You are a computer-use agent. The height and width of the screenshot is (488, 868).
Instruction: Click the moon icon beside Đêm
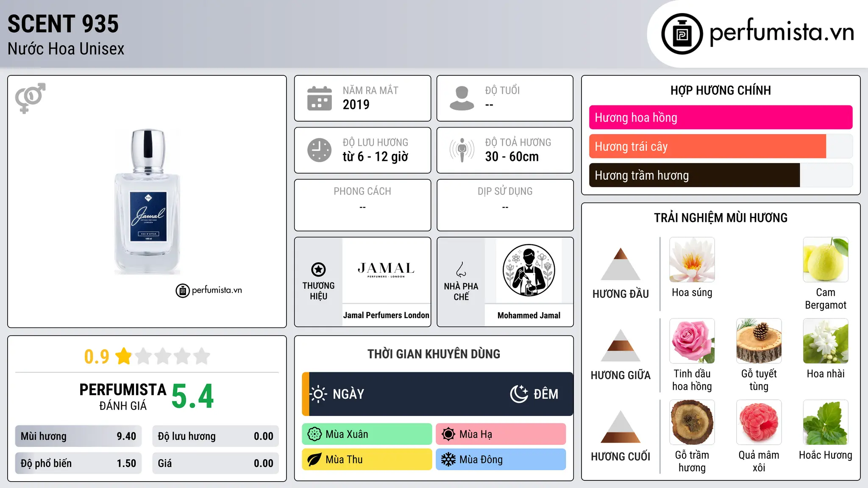(x=519, y=394)
